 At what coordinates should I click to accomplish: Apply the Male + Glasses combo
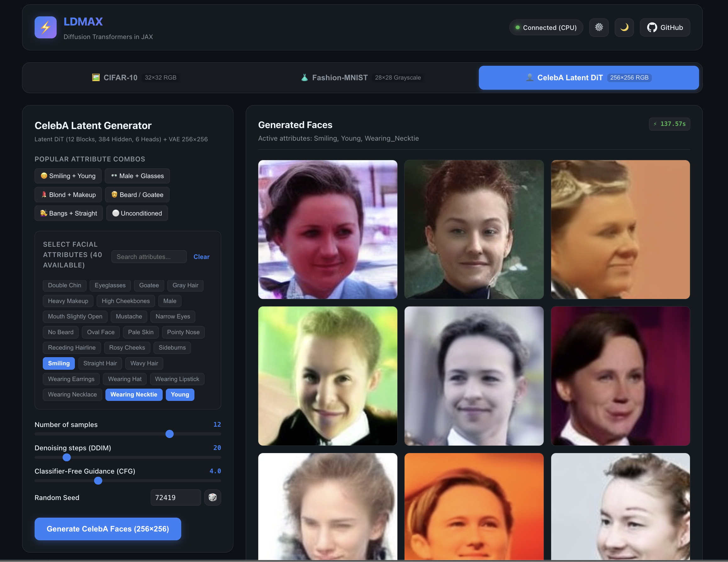tap(137, 176)
